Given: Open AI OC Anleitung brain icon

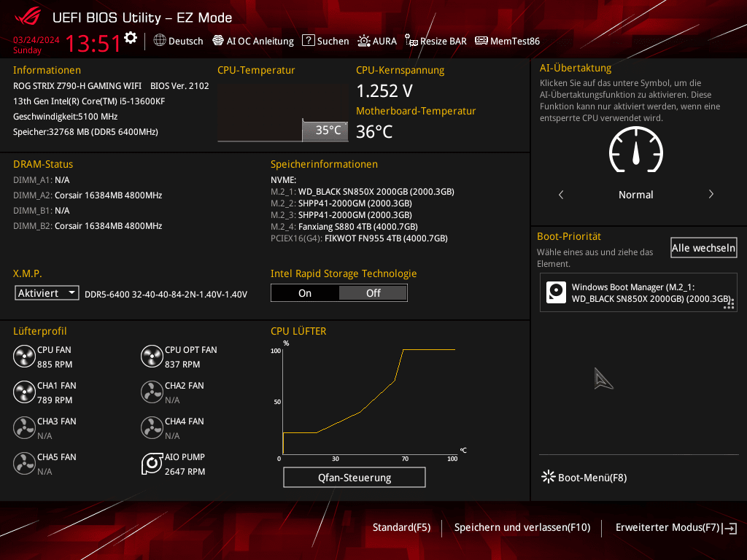Looking at the screenshot, I should click(217, 41).
